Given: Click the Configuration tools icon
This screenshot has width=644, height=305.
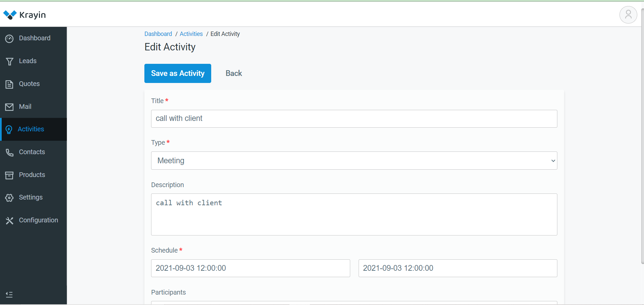Looking at the screenshot, I should coord(9,221).
